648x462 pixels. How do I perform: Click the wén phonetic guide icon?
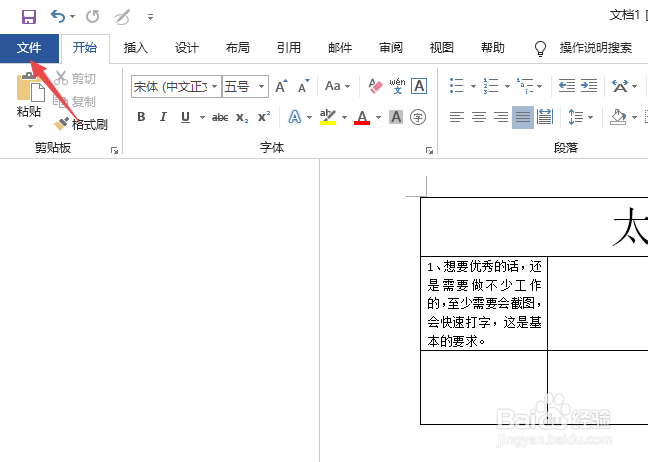pyautogui.click(x=397, y=86)
